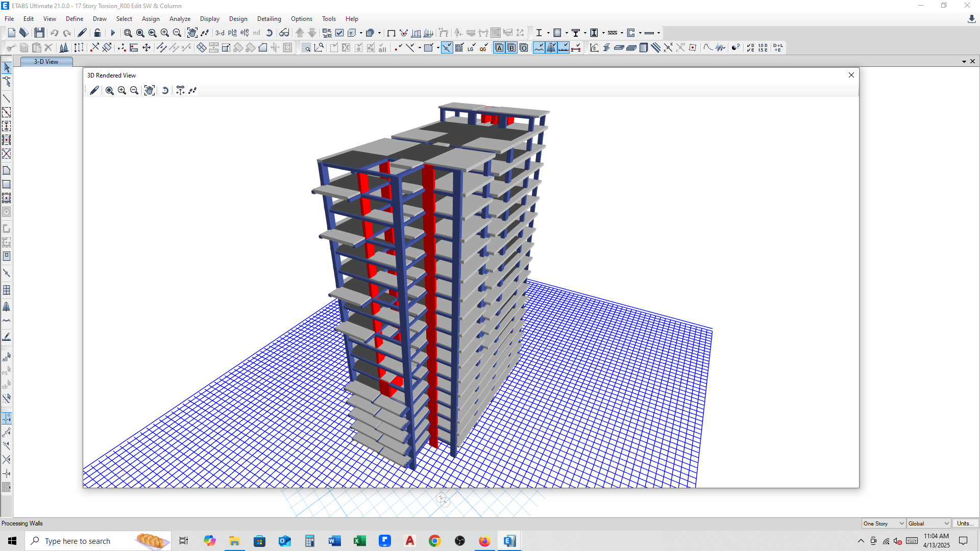
Task: Expand the steel I-section design dropdown arrow
Action: click(x=548, y=33)
